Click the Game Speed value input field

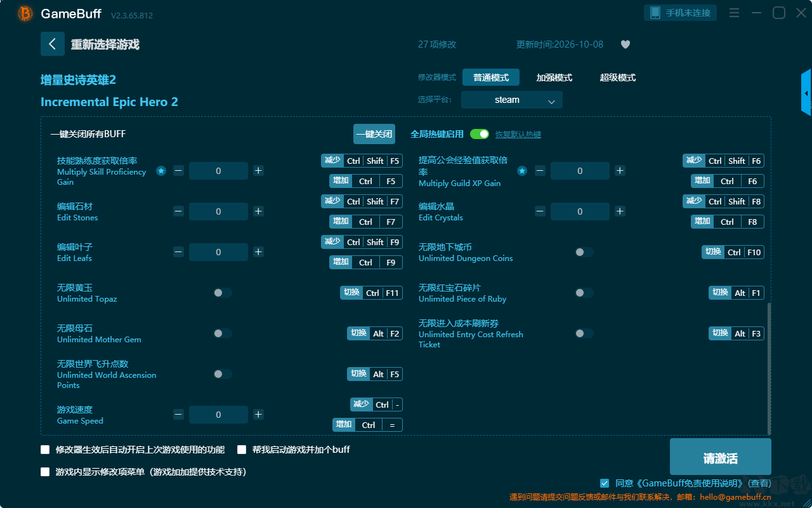click(x=218, y=415)
